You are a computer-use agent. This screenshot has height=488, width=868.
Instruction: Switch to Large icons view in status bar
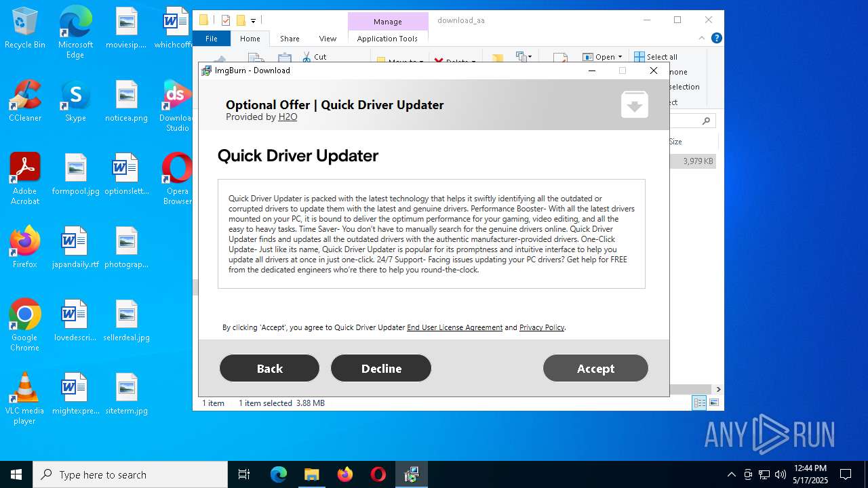click(713, 403)
